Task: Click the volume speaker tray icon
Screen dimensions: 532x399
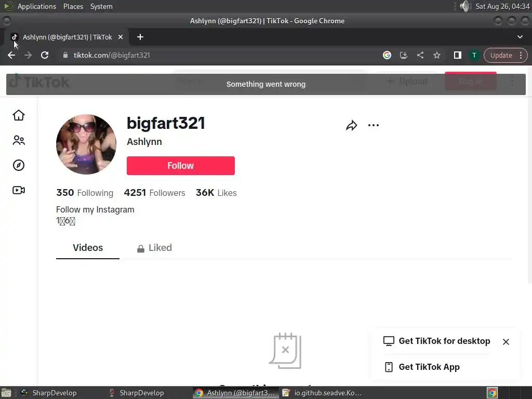Action: pos(465,6)
